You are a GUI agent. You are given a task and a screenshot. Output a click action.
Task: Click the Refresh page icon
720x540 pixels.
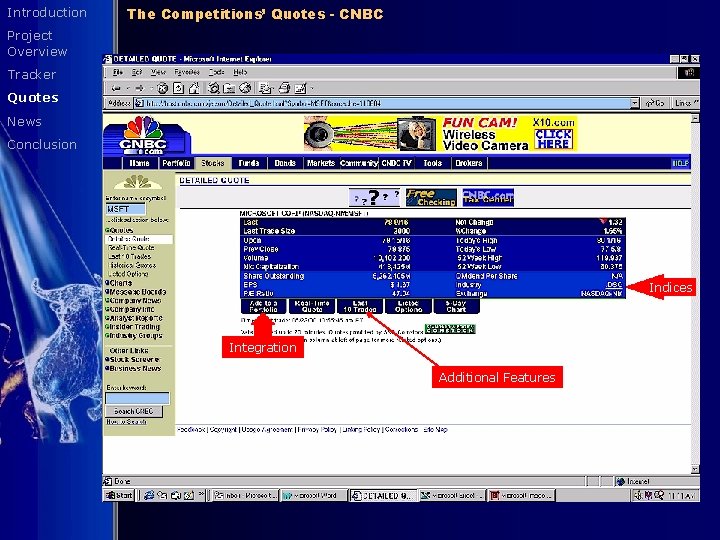(178, 88)
